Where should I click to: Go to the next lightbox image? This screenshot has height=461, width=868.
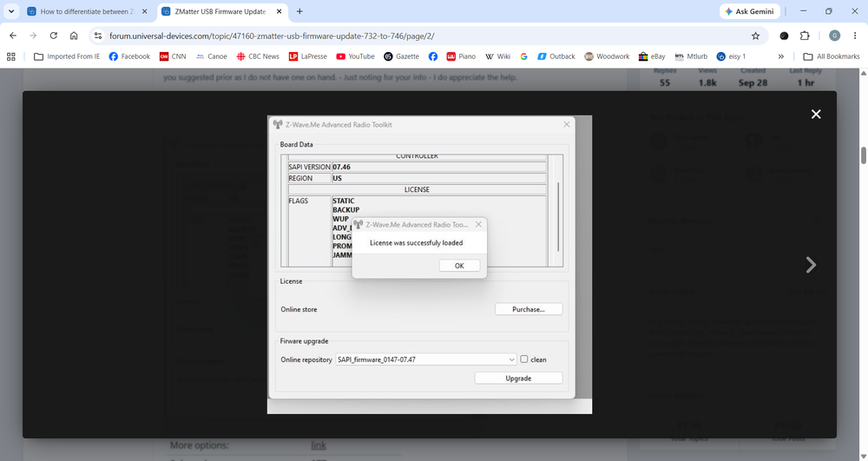pos(811,265)
